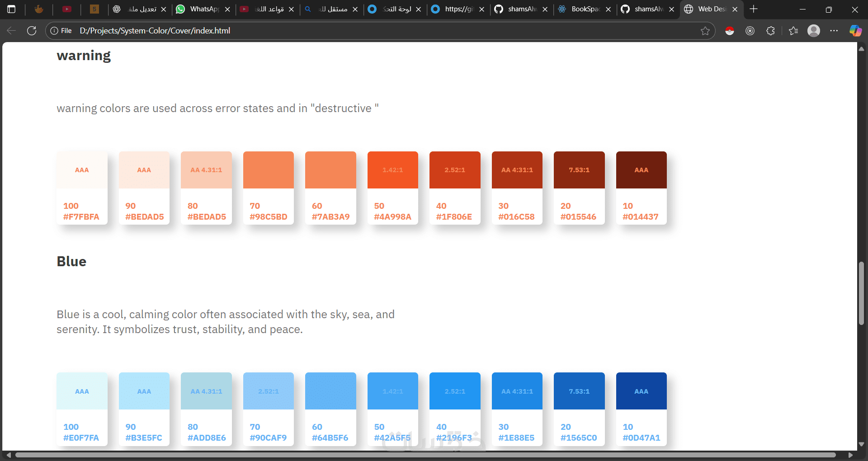Close the Web Design tab
This screenshot has height=461, width=868.
(735, 9)
